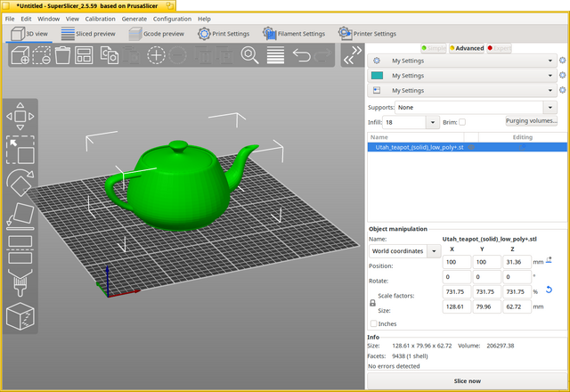Click the Delete all trash icon
Screen dimensions: 570x392
pyautogui.click(x=62, y=55)
